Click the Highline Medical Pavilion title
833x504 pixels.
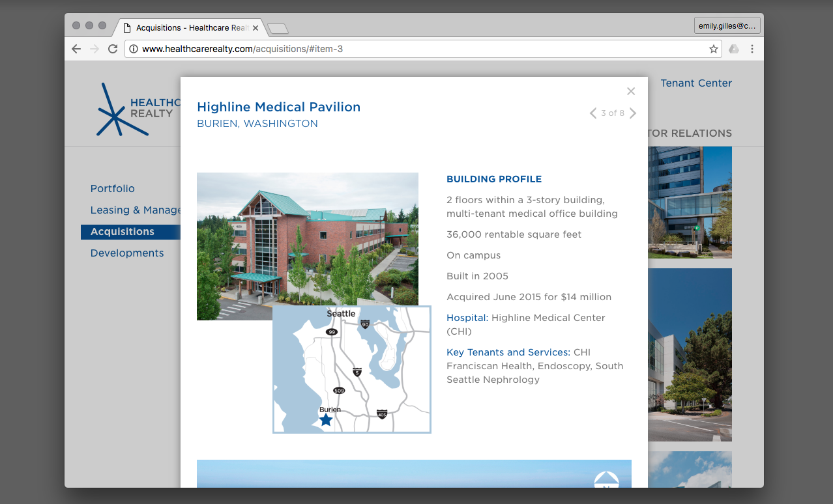click(x=279, y=107)
